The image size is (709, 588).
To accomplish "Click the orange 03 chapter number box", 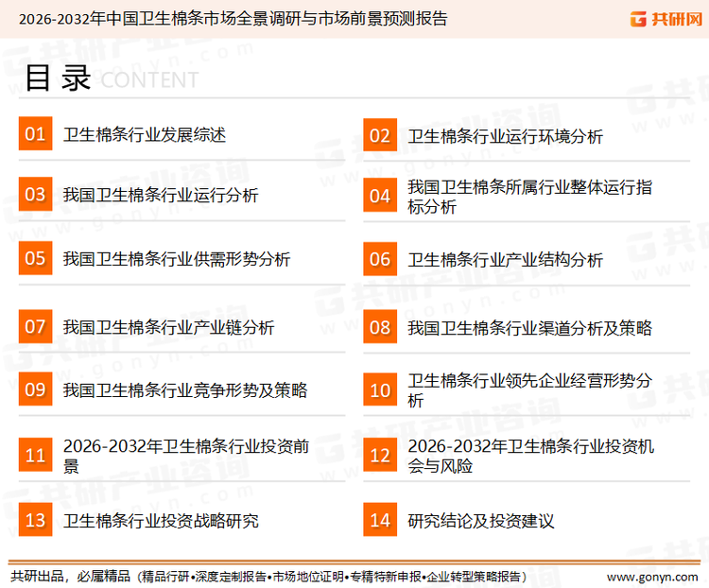I will (x=35, y=194).
